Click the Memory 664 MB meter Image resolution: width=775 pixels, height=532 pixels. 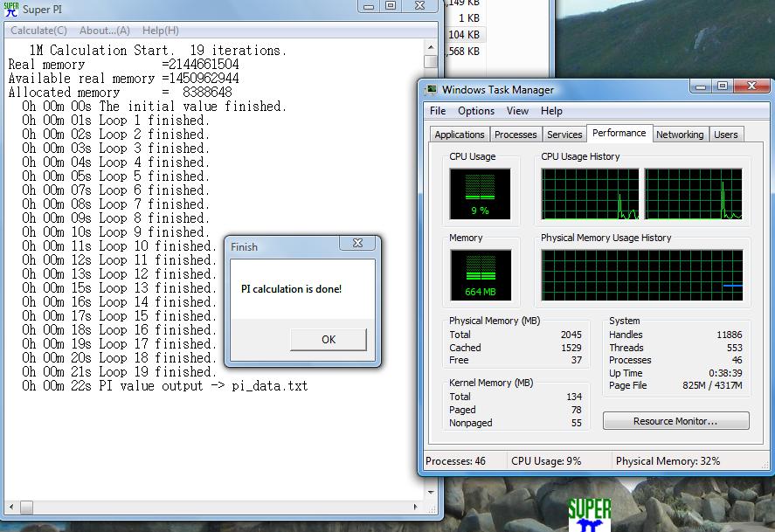(481, 275)
